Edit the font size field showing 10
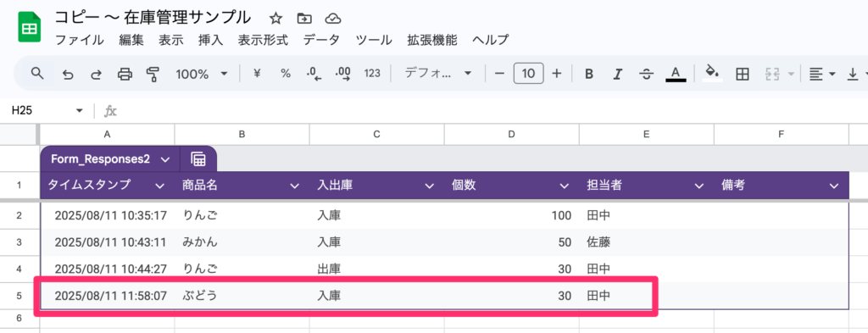The image size is (868, 333). (x=529, y=73)
